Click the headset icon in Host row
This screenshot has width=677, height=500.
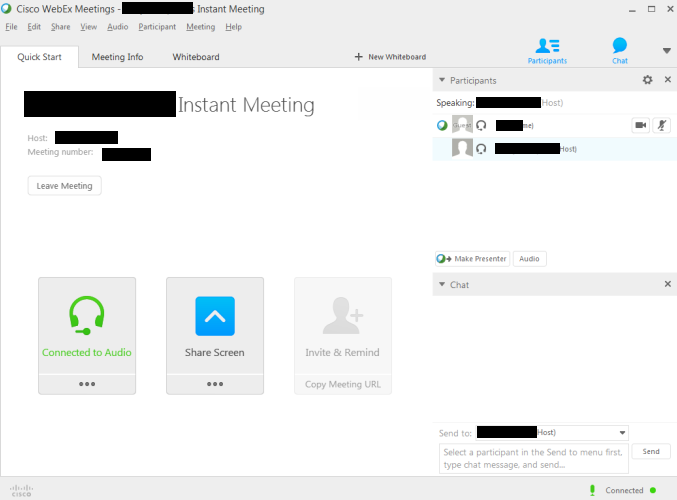tap(481, 149)
